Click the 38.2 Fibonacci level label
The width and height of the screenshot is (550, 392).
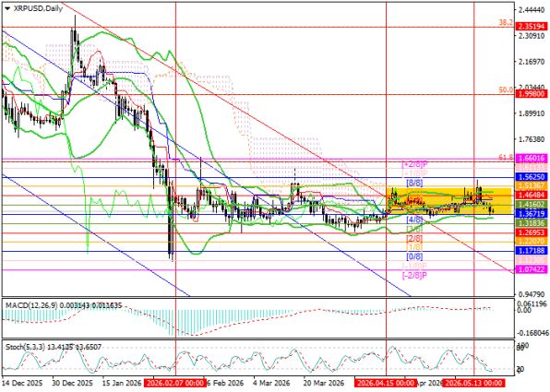coord(506,22)
